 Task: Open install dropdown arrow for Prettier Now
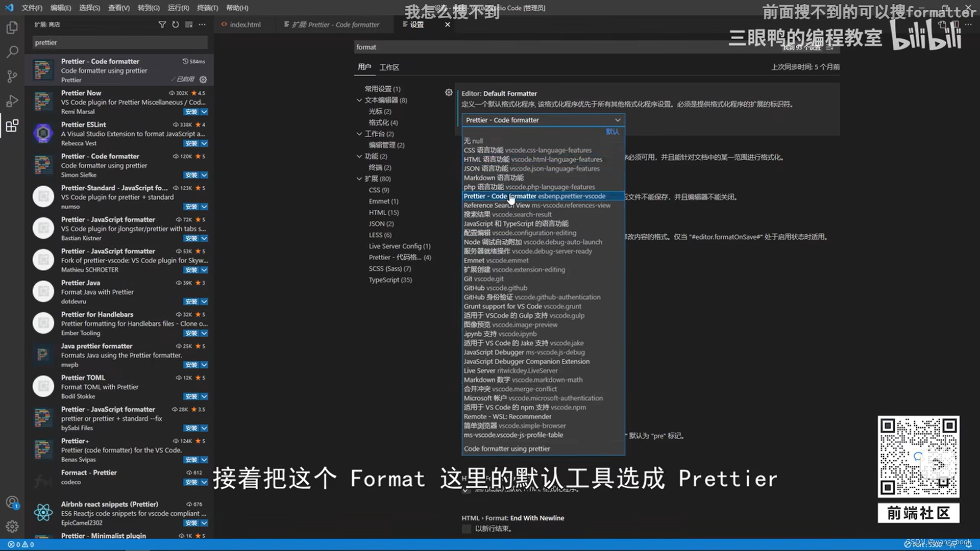204,112
